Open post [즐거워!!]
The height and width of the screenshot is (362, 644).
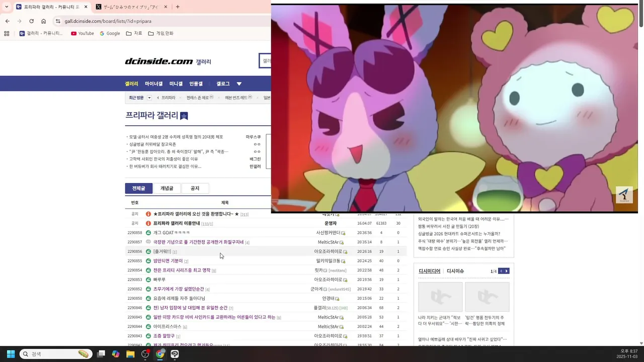click(162, 251)
